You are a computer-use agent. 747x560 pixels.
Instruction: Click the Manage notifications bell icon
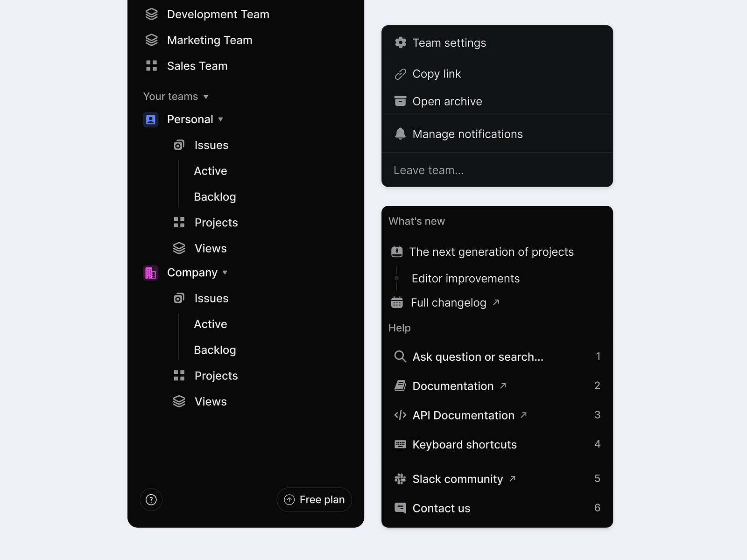(x=400, y=133)
